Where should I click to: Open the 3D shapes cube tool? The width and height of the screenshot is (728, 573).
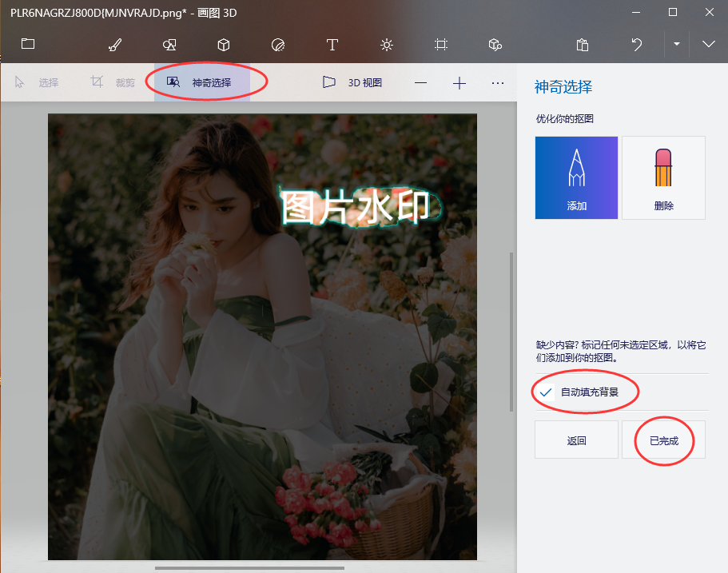(x=224, y=45)
